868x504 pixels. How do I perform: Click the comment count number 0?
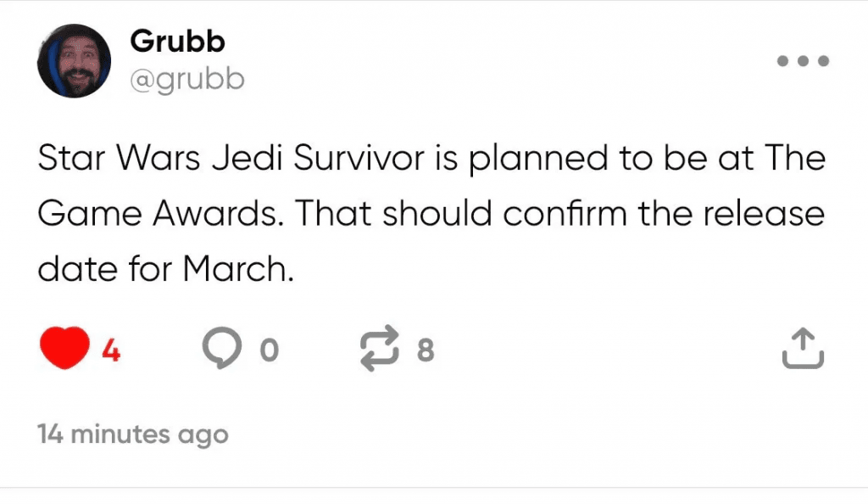[268, 350]
